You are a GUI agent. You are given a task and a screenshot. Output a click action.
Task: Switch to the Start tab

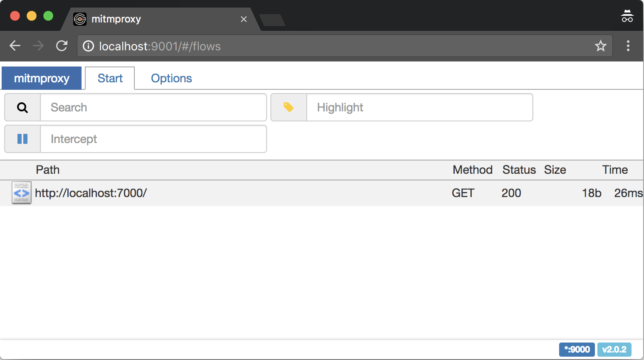[110, 78]
